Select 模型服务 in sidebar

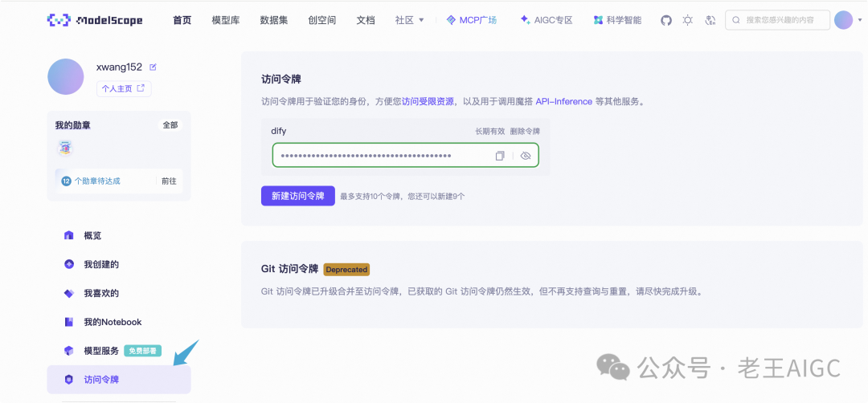coord(119,351)
